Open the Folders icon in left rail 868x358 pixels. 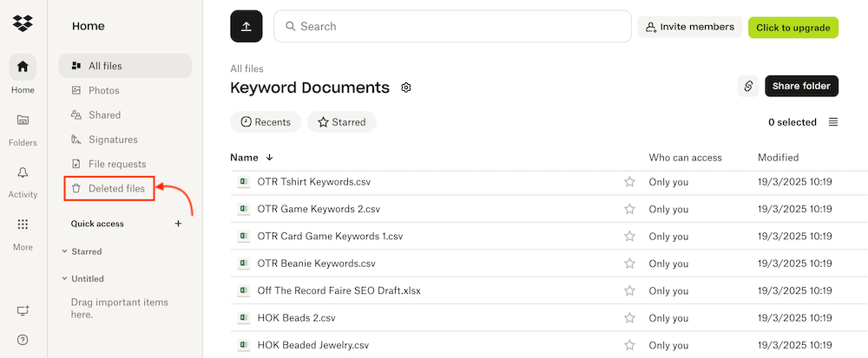tap(23, 120)
